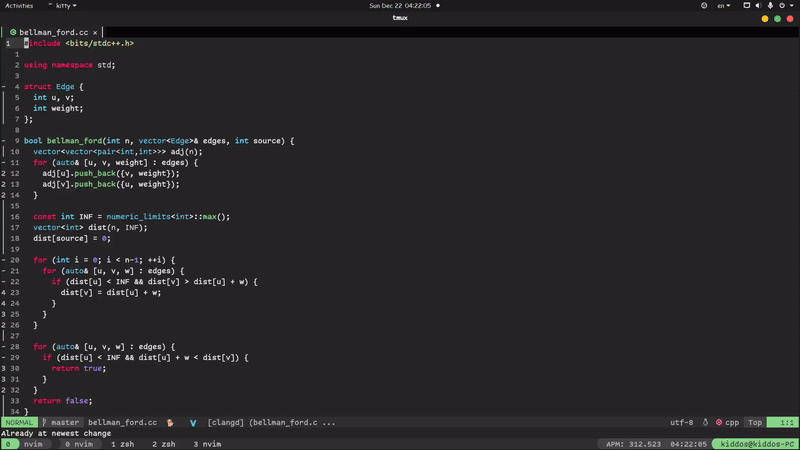Collapse the inner for fold at line 21
Viewport: 800px width, 450px height.
[4, 271]
